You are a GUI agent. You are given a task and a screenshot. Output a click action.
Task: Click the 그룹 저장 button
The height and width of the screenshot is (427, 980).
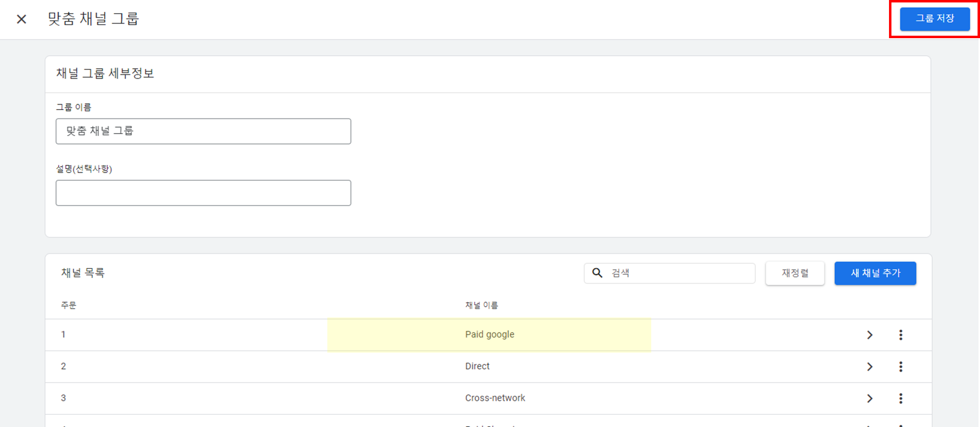tap(934, 19)
